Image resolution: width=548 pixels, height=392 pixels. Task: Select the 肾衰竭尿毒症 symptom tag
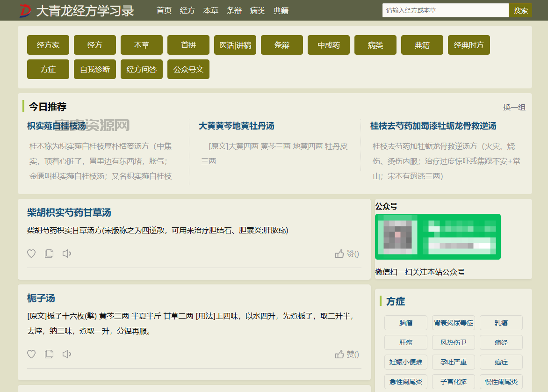point(453,323)
